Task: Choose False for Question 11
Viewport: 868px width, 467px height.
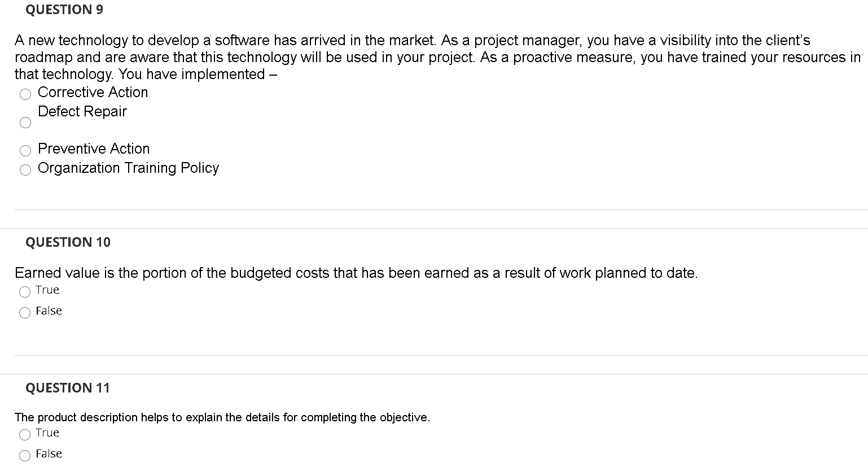Action: click(x=24, y=455)
